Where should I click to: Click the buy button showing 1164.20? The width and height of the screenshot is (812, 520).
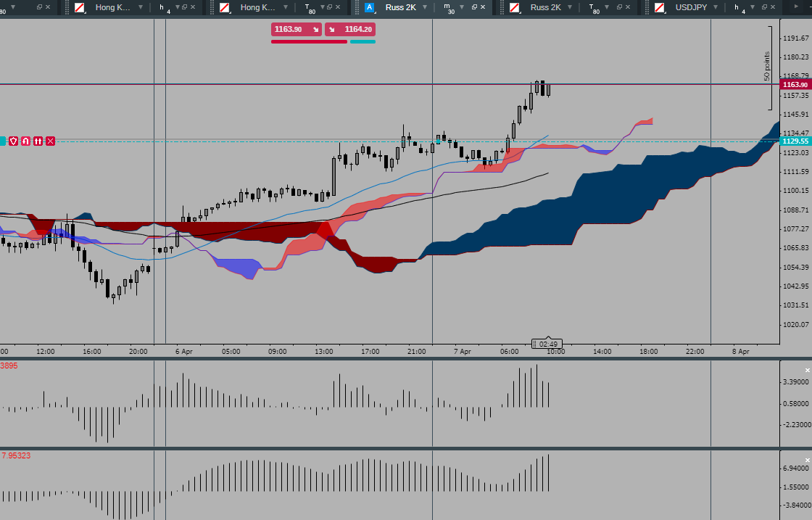coord(350,29)
